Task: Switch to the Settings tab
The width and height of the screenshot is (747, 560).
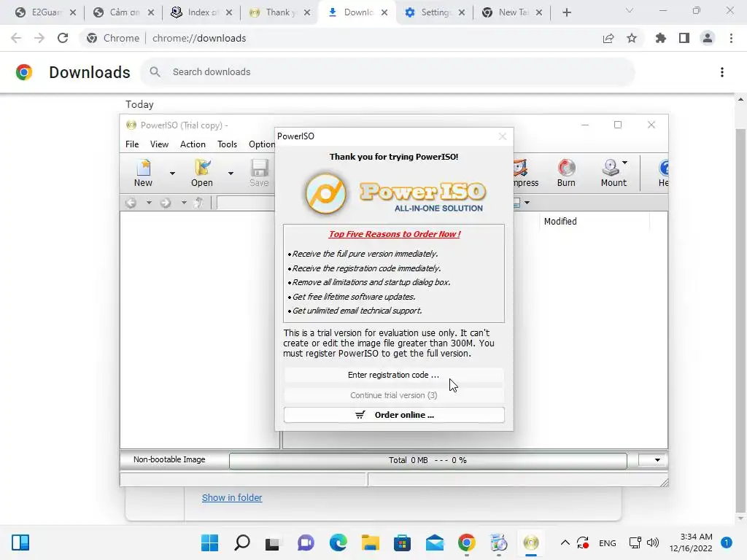Action: [435, 12]
